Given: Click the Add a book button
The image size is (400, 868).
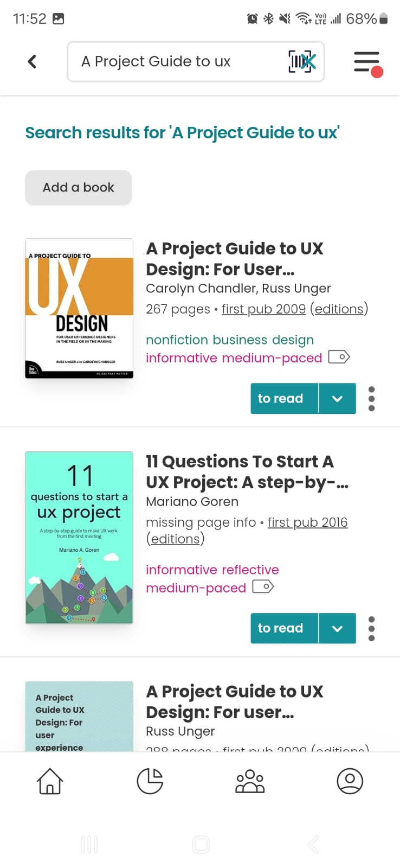Looking at the screenshot, I should (x=79, y=188).
